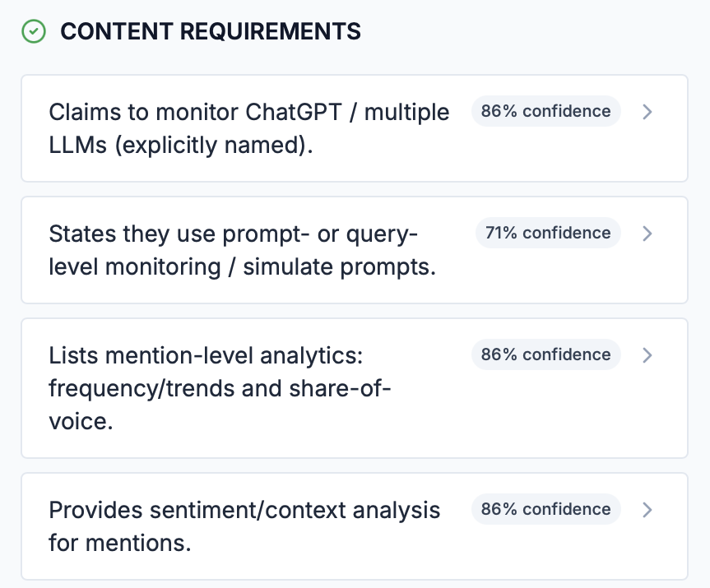Click the green checkmark circle icon
Viewport: 710px width, 588px height.
point(34,31)
